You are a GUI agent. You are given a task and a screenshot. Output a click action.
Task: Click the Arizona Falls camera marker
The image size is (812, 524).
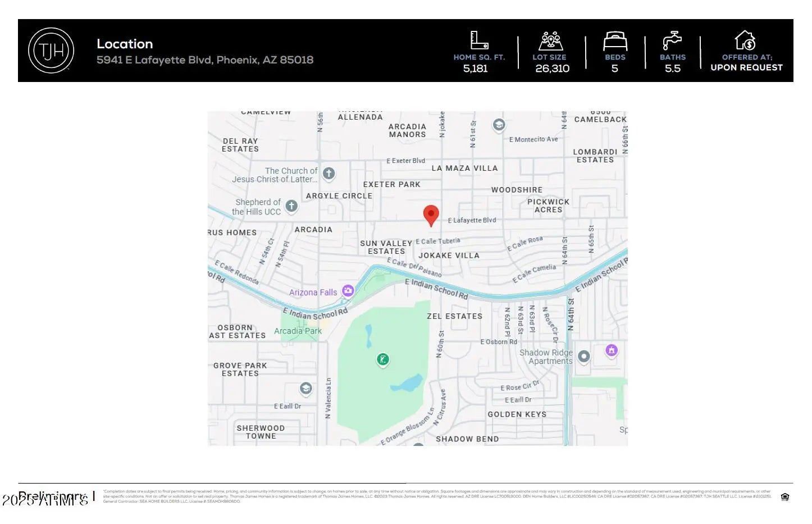[x=348, y=290]
